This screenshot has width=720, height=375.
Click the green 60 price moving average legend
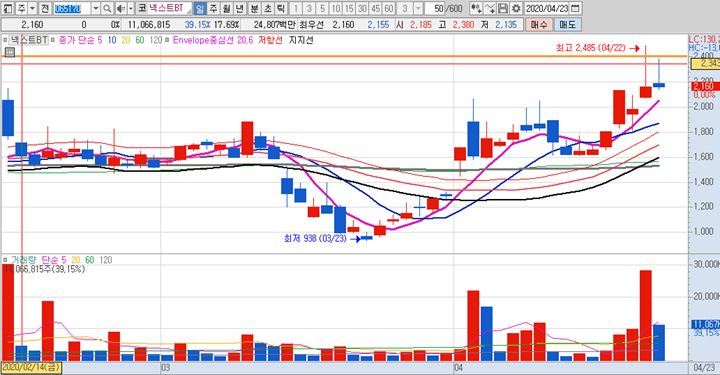coord(140,40)
